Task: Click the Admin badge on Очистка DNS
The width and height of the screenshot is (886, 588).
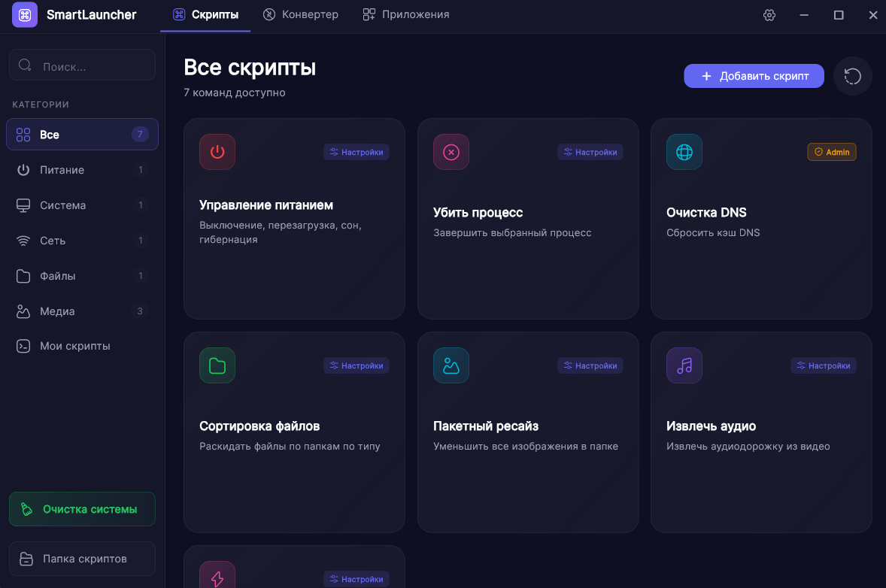Action: (832, 152)
